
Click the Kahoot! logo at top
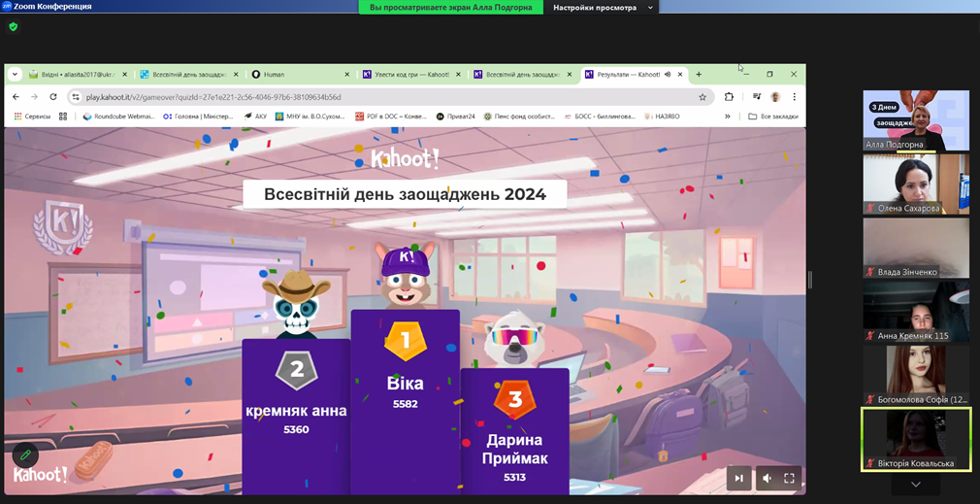(x=405, y=159)
